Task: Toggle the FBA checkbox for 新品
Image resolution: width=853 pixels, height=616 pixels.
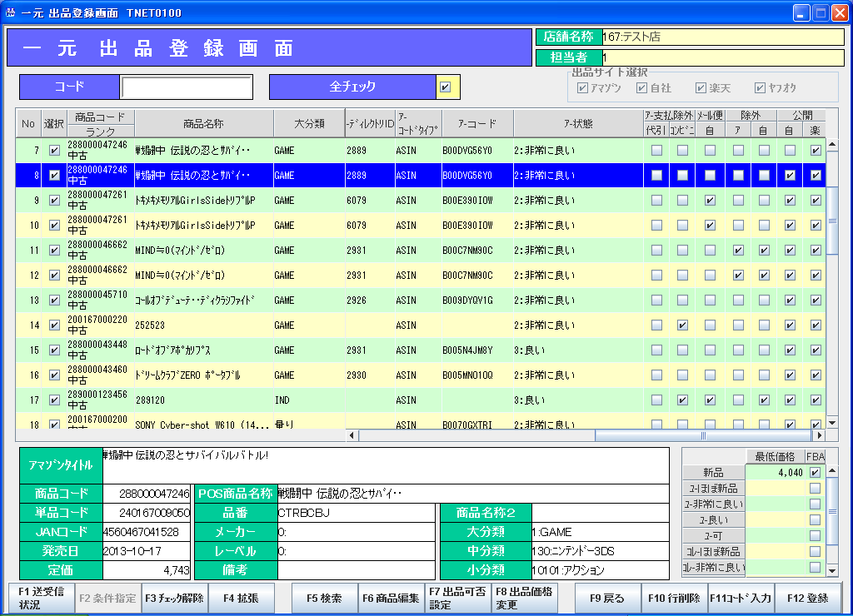Action: click(x=815, y=473)
